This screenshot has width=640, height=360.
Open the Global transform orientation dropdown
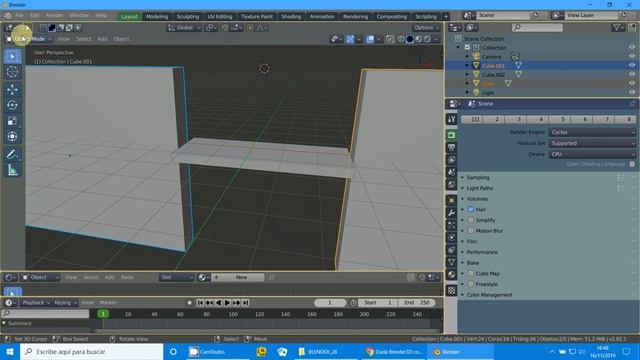pyautogui.click(x=184, y=28)
